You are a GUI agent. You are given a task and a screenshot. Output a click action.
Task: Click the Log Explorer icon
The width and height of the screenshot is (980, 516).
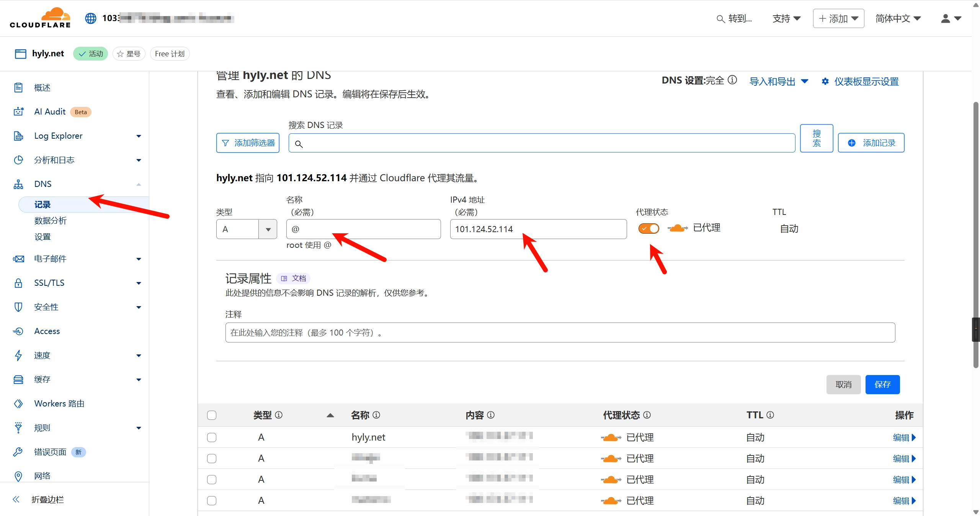[x=18, y=136]
